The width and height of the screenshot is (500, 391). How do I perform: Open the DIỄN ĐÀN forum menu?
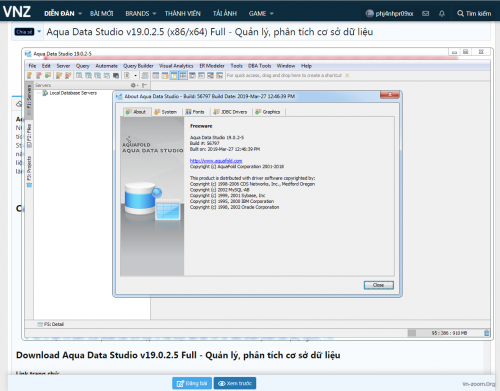59,14
